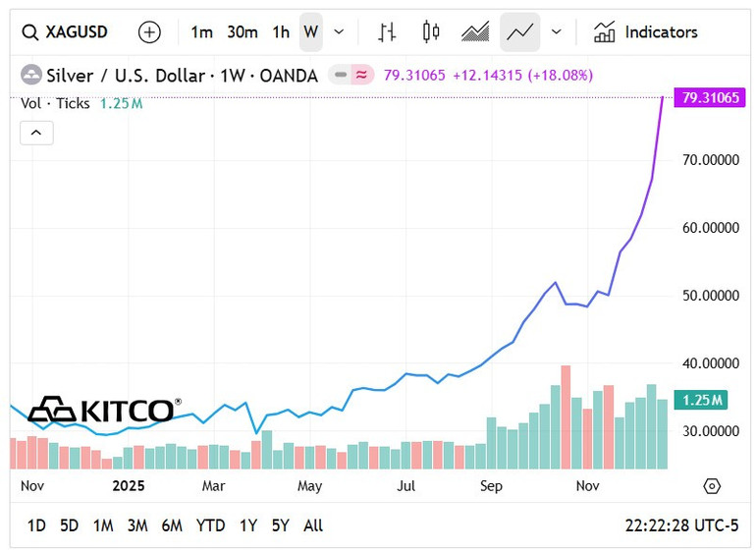Viewport: 756px width, 553px height.
Task: Select the Area chart type icon
Action: [475, 32]
